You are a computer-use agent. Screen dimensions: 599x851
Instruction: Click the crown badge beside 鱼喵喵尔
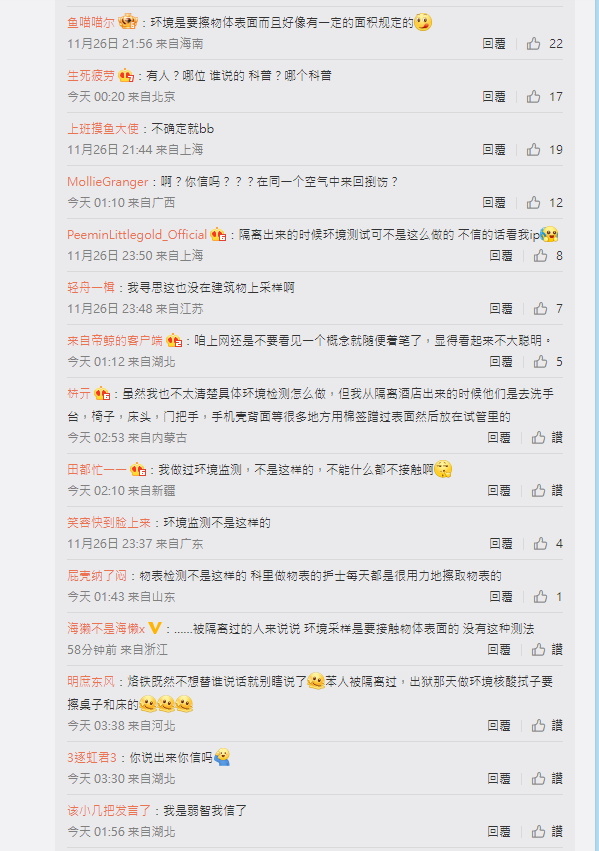coord(128,22)
